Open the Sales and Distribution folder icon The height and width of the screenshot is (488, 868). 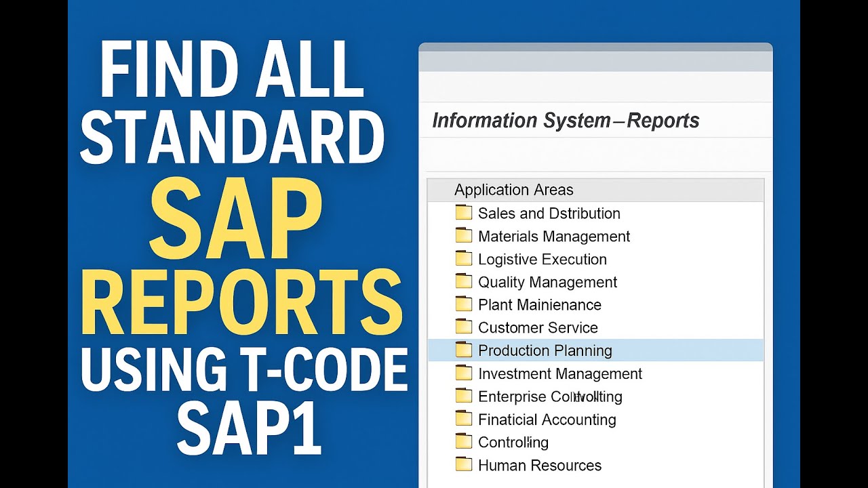point(464,213)
